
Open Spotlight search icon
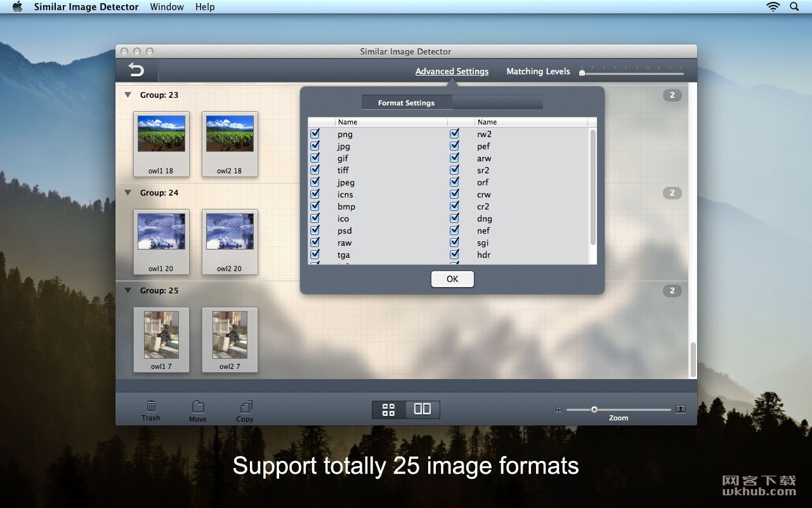point(794,7)
